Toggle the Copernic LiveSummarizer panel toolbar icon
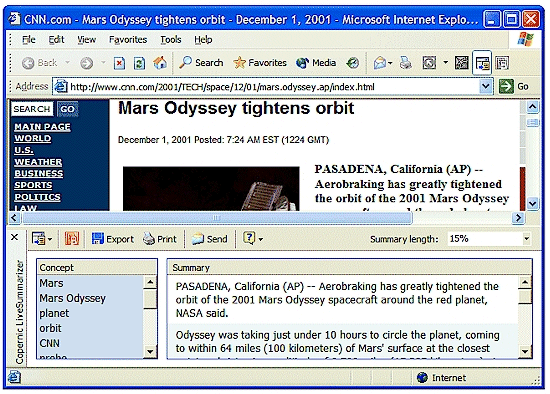 click(482, 63)
